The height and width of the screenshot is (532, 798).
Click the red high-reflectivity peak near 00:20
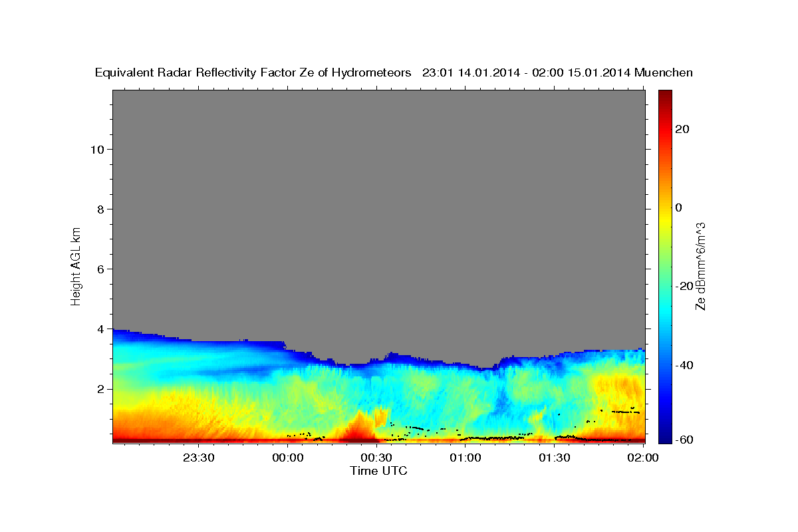[x=359, y=427]
